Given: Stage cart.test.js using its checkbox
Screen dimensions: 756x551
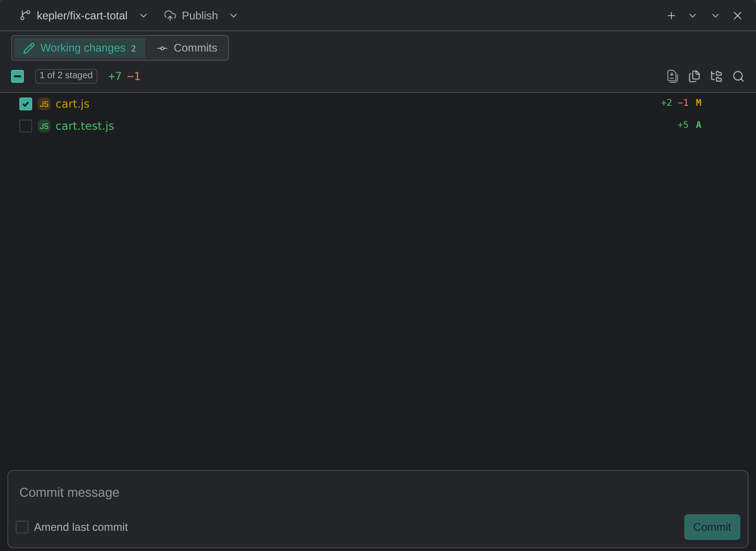Looking at the screenshot, I should 26,126.
